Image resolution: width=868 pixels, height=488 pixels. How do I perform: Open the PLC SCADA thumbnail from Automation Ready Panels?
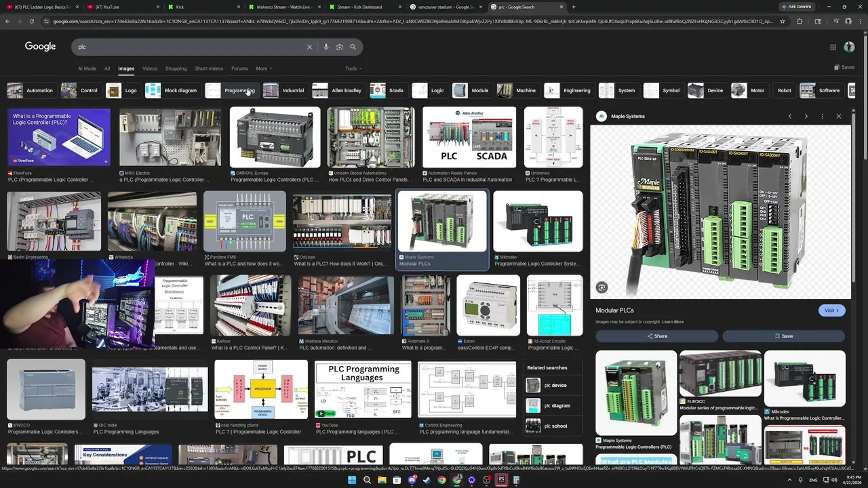[x=469, y=138]
